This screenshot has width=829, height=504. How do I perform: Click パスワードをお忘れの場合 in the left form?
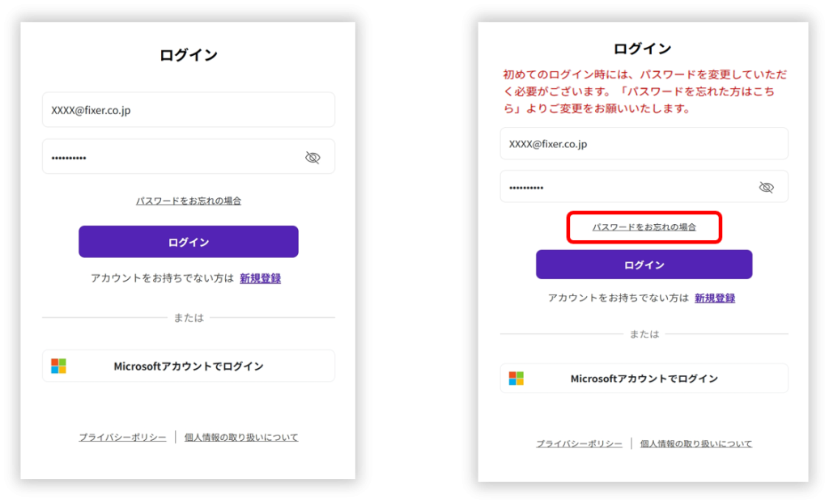tap(189, 201)
